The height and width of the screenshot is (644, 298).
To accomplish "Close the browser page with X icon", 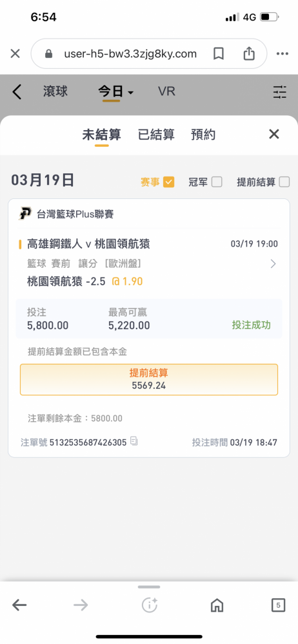I will [x=15, y=54].
